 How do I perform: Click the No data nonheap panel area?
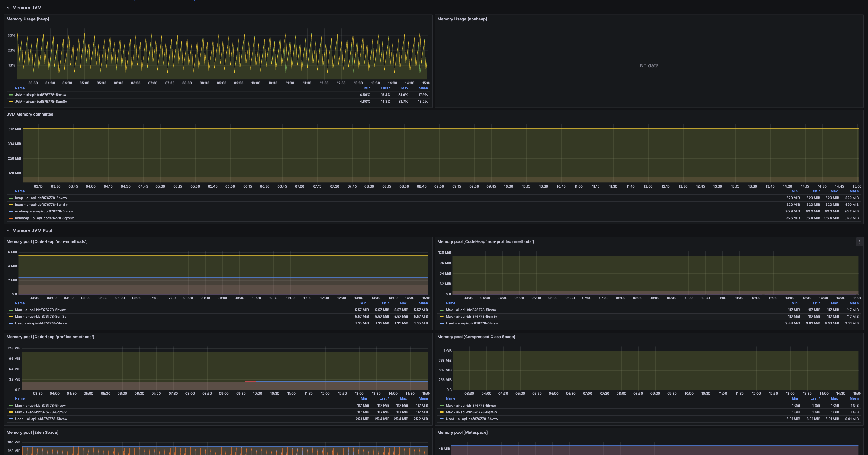click(x=649, y=65)
